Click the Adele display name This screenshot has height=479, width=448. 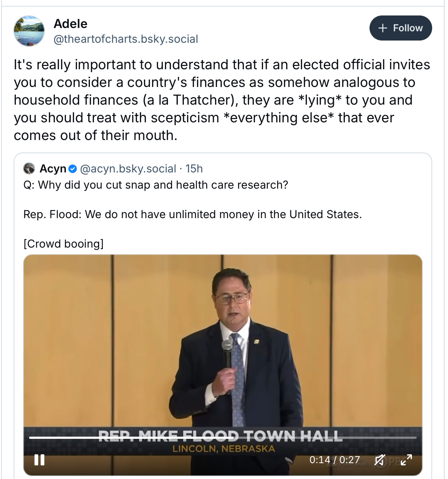coord(71,24)
